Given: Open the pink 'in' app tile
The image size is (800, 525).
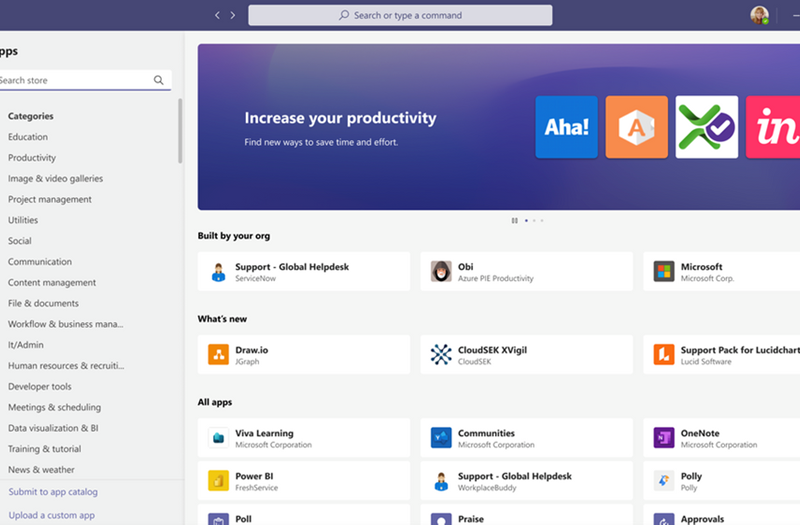Looking at the screenshot, I should click(x=773, y=127).
